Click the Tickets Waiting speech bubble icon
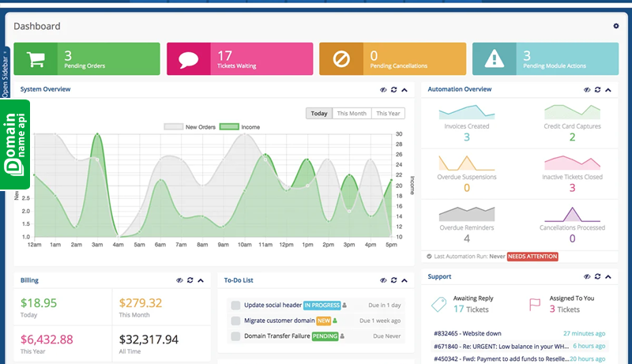The width and height of the screenshot is (632, 364). (188, 59)
